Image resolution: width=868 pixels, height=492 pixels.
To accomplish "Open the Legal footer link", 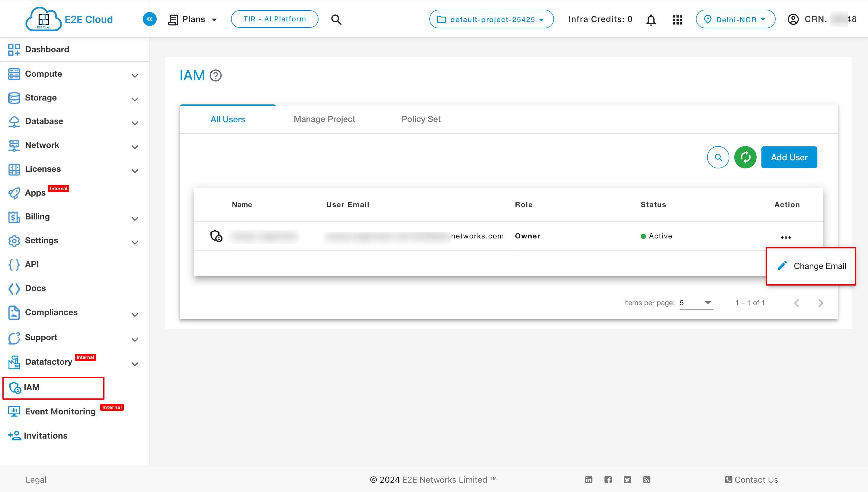I will coord(36,480).
